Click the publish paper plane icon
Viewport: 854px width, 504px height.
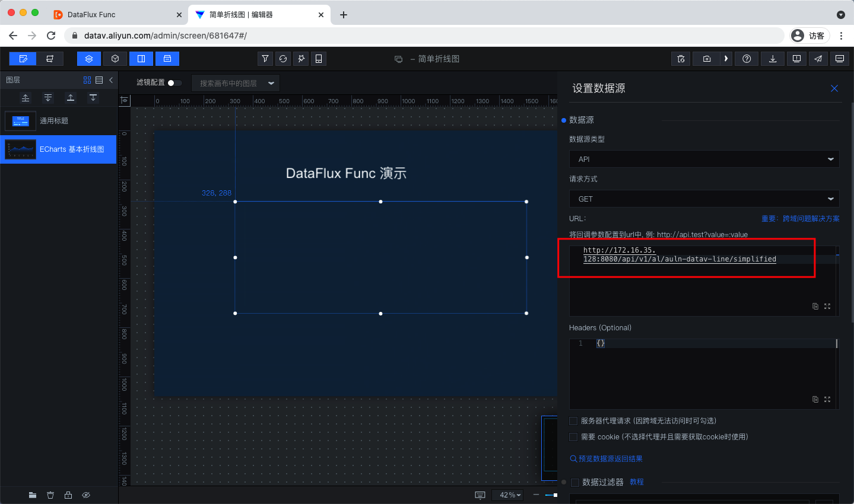point(818,59)
